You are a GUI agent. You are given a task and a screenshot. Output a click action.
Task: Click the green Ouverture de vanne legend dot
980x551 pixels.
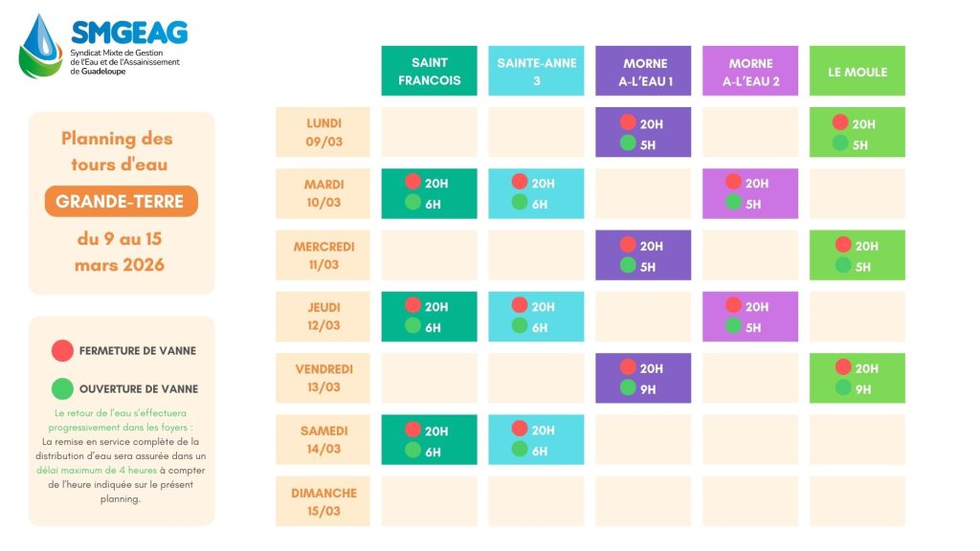coord(62,389)
